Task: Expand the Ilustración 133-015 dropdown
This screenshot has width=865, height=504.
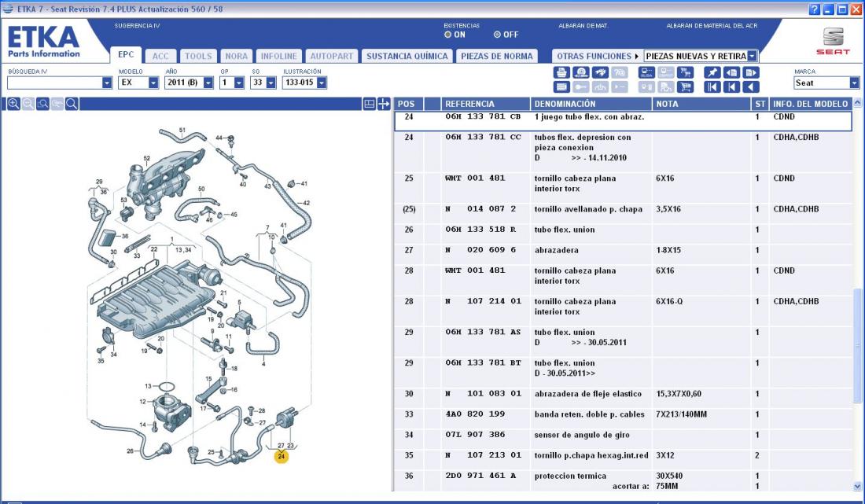Action: click(322, 83)
